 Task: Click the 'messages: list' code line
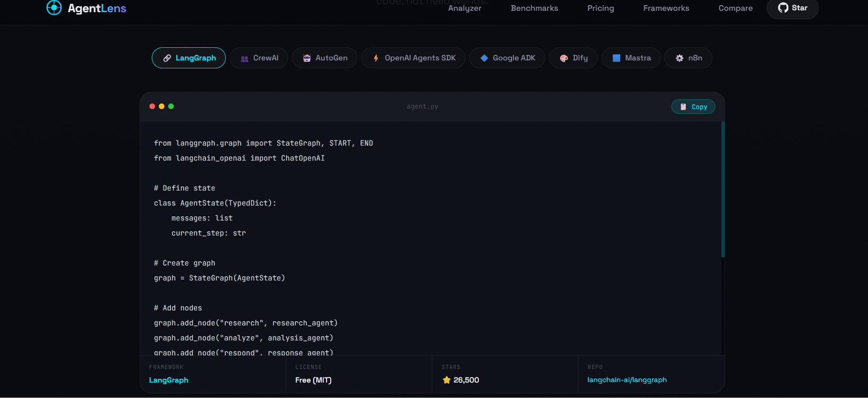point(202,218)
